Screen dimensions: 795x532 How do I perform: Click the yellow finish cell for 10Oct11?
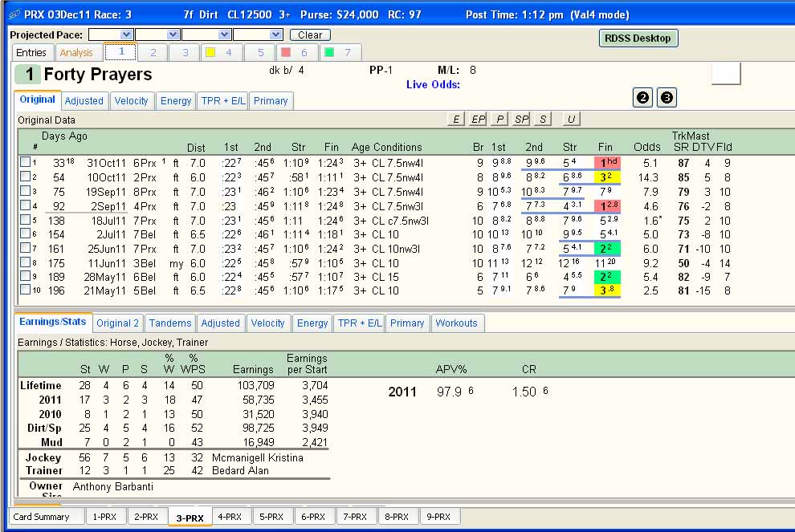(607, 177)
